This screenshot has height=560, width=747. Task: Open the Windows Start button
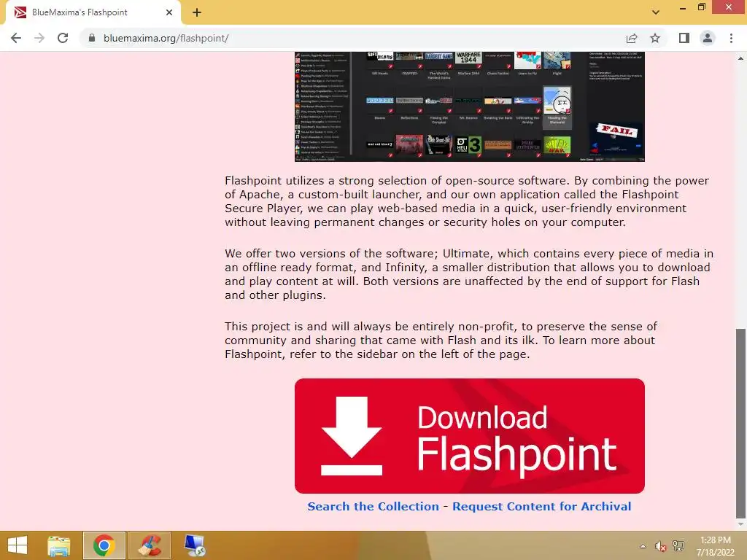[18, 545]
